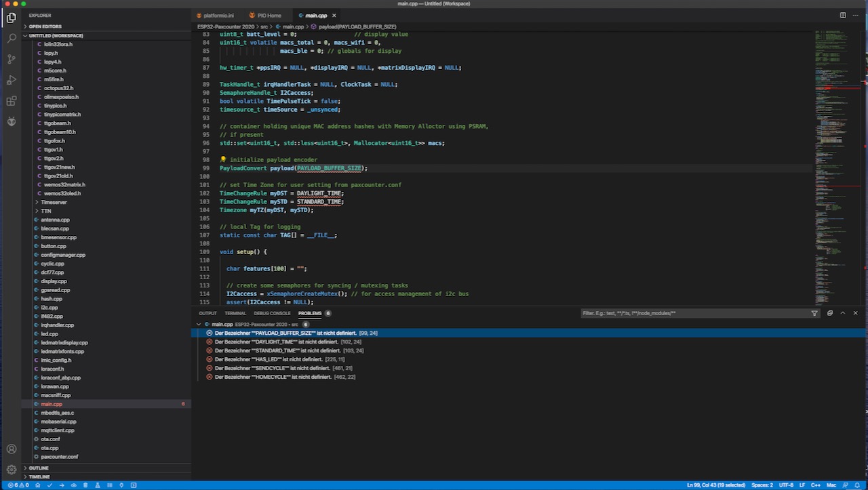Image resolution: width=868 pixels, height=490 pixels.
Task: Close the bottom panel
Action: 856,313
